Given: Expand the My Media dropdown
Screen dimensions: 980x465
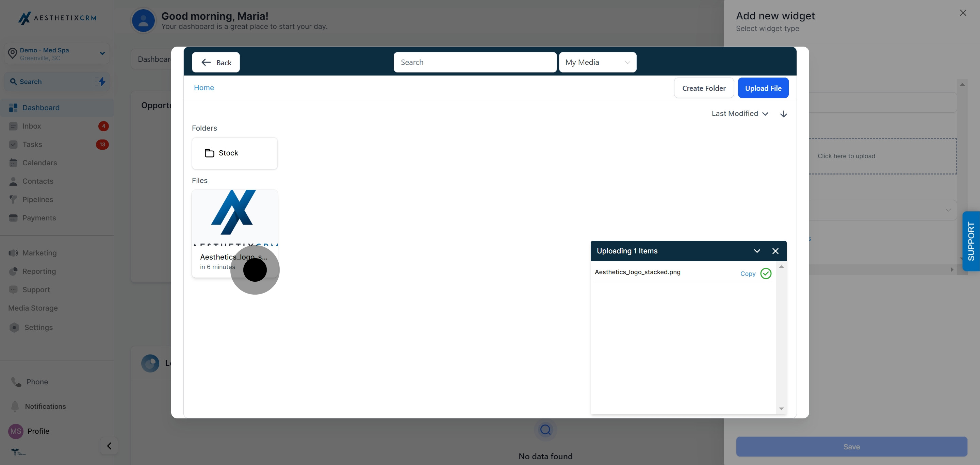Looking at the screenshot, I should (x=597, y=62).
